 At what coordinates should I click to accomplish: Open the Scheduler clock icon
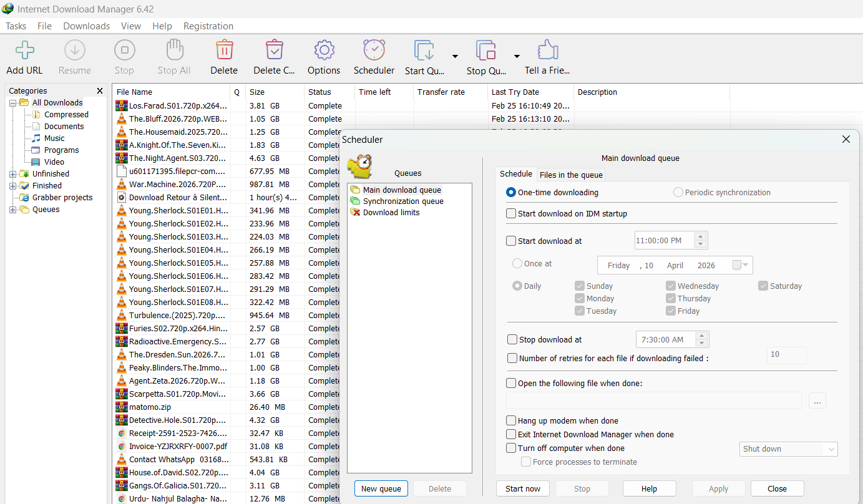pos(374,50)
